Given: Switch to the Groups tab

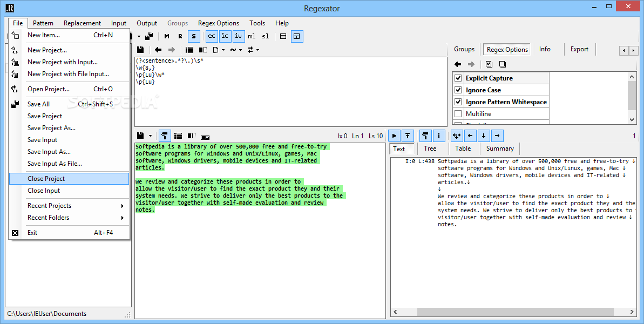Looking at the screenshot, I should tap(465, 49).
